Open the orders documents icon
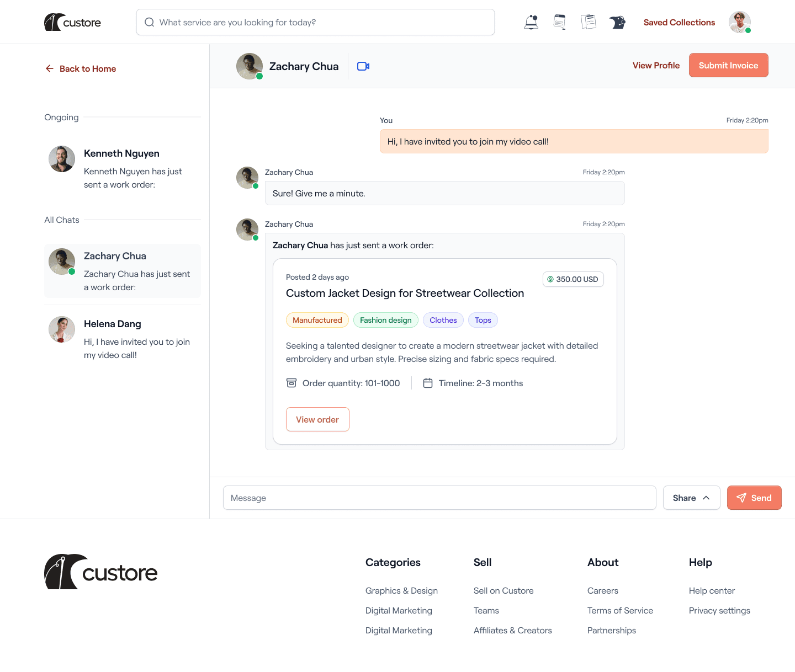795x672 pixels. pyautogui.click(x=589, y=22)
